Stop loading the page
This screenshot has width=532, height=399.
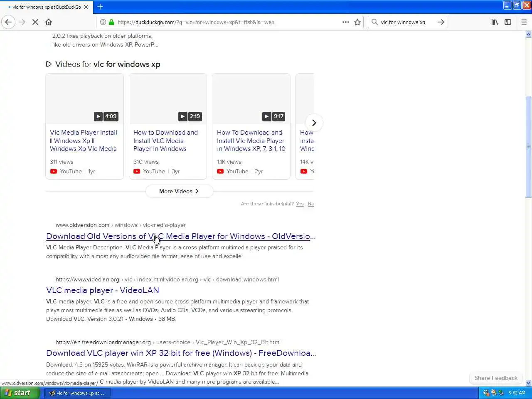pos(35,22)
